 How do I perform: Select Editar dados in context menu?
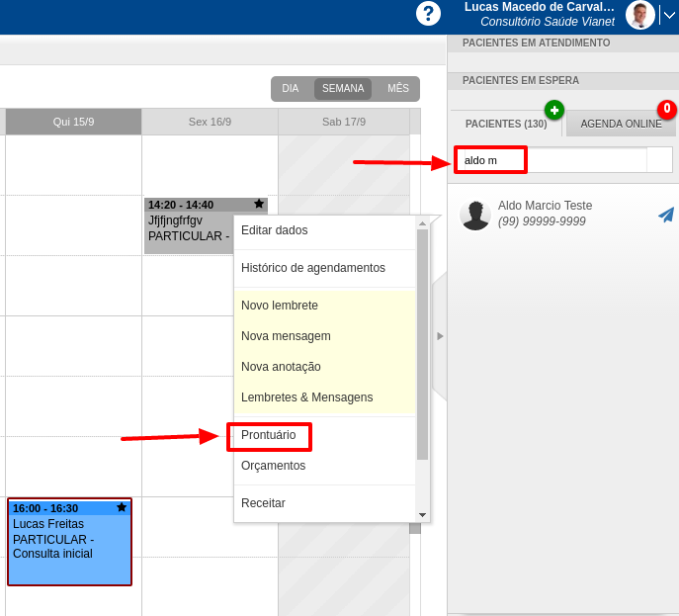[325, 230]
